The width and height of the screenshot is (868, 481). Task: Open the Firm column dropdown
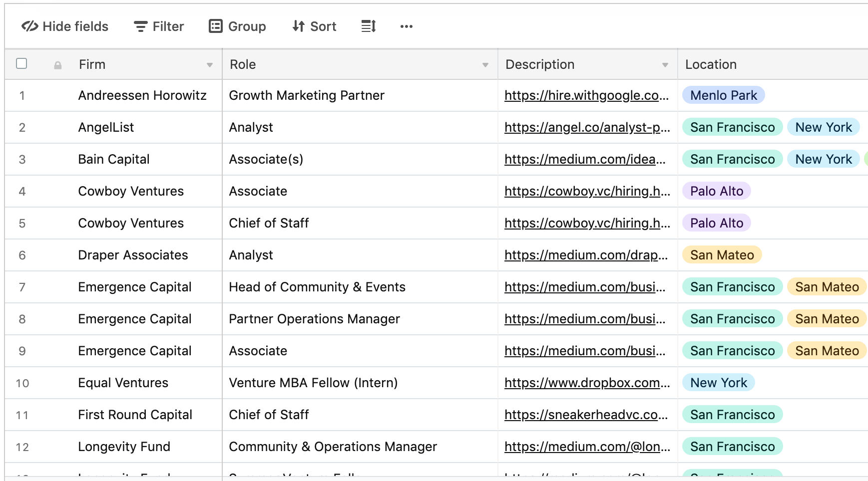point(209,64)
